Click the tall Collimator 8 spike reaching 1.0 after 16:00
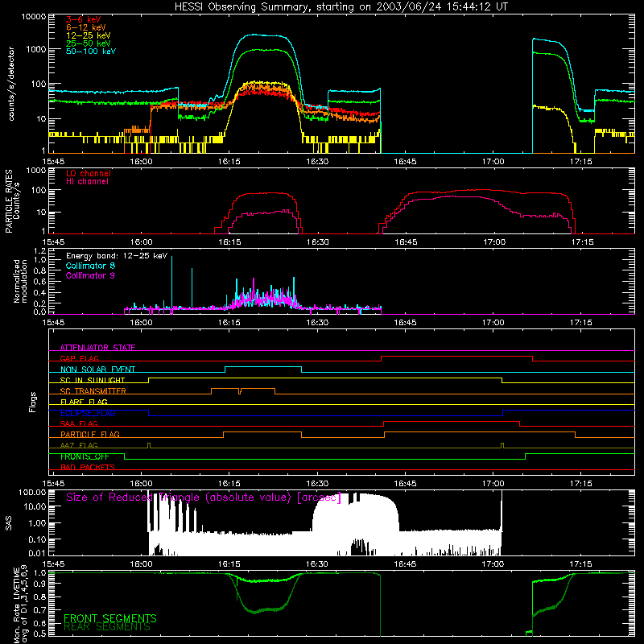 [x=171, y=283]
